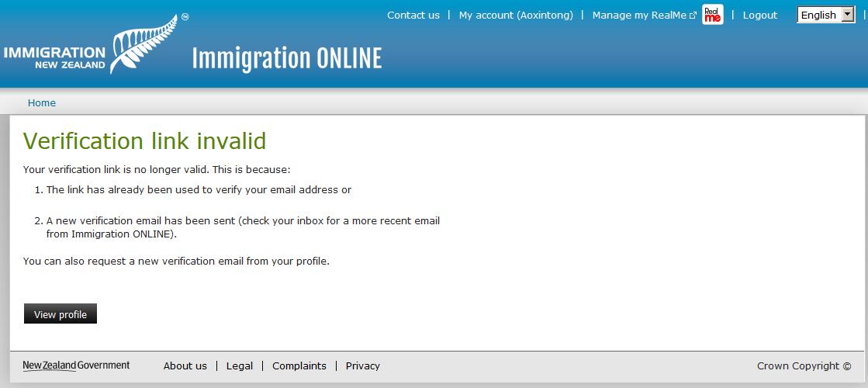Go to the Home breadcrumb
This screenshot has width=868, height=388.
(x=42, y=102)
